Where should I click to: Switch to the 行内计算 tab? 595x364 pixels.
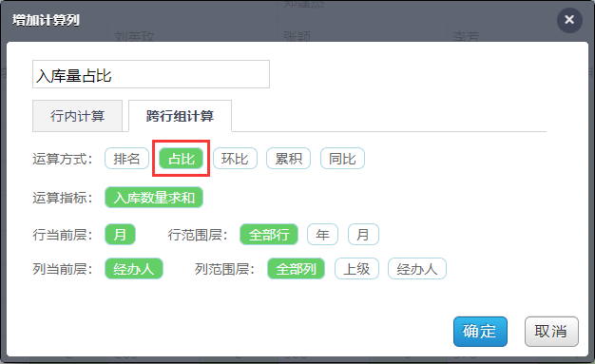point(77,116)
